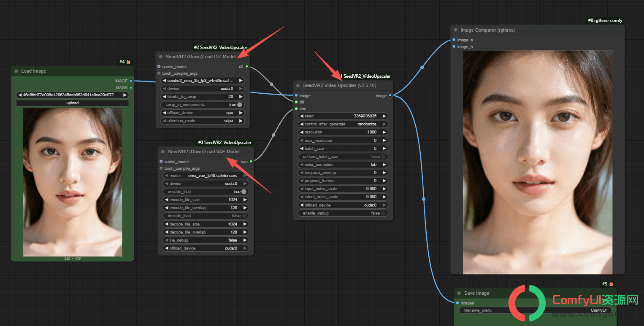
Task: Decrease resolution with its left arrow
Action: (301, 132)
